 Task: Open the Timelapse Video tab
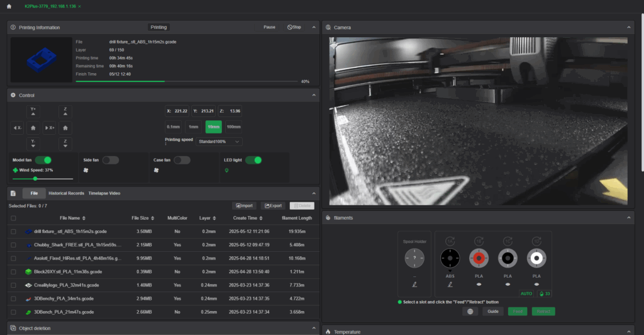click(104, 193)
